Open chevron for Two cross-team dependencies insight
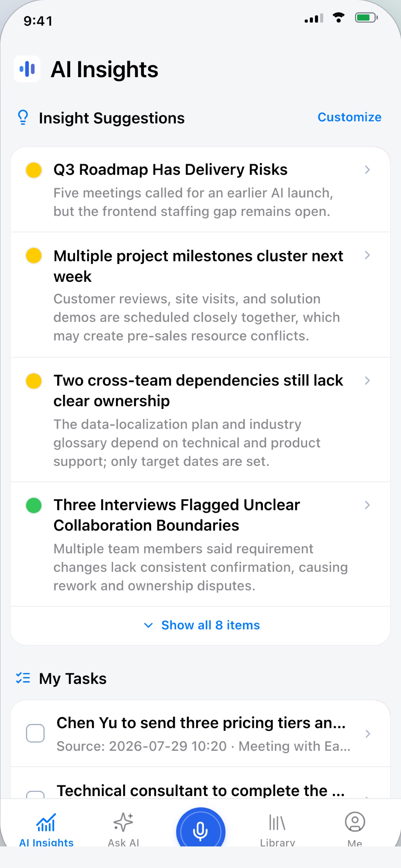Viewport: 401px width, 868px height. point(367,381)
